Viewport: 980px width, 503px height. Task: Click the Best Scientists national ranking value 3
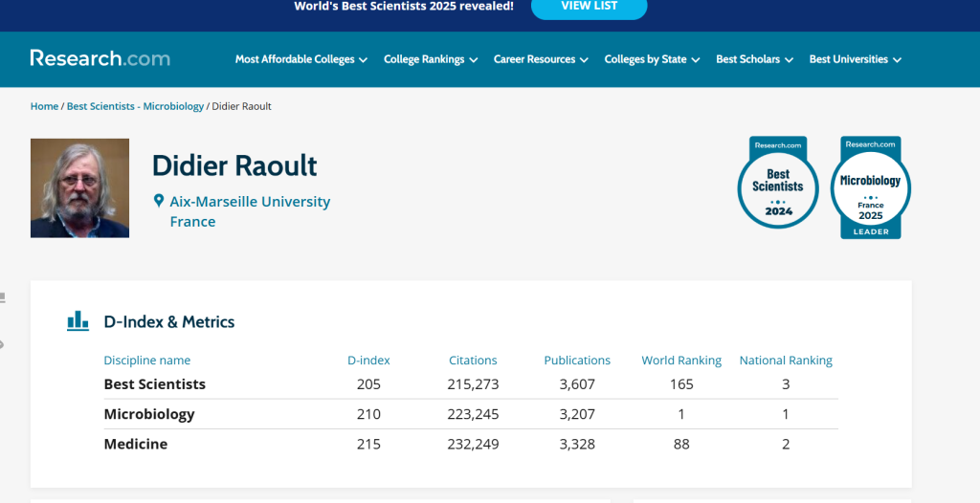click(786, 384)
